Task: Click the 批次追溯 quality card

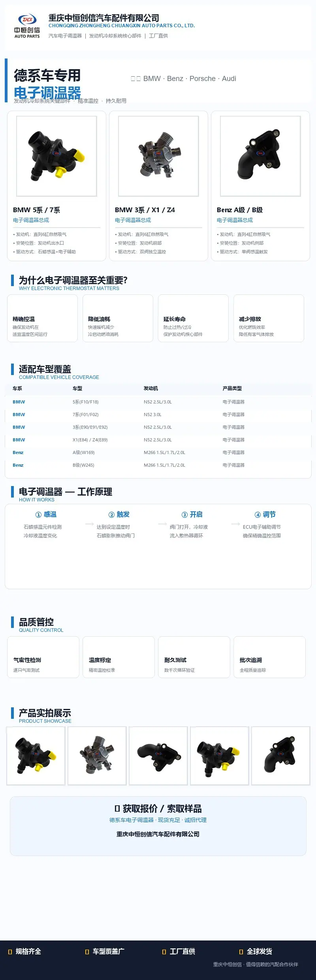Action: tap(269, 657)
